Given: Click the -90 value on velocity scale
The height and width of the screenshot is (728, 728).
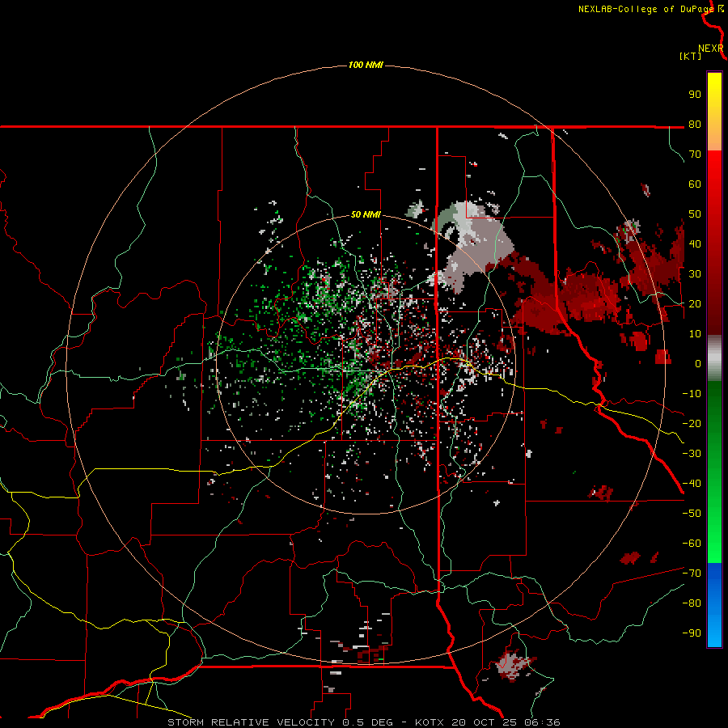Looking at the screenshot, I should 692,633.
